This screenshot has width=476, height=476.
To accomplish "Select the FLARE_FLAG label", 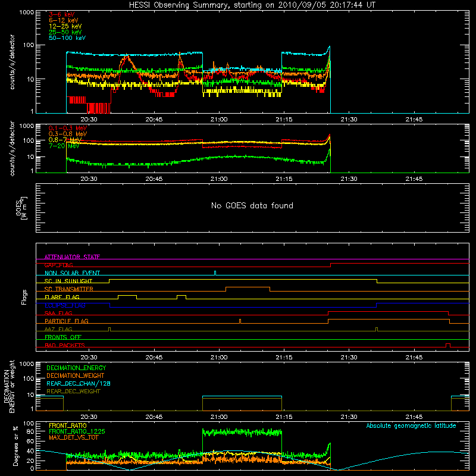I will [x=62, y=297].
